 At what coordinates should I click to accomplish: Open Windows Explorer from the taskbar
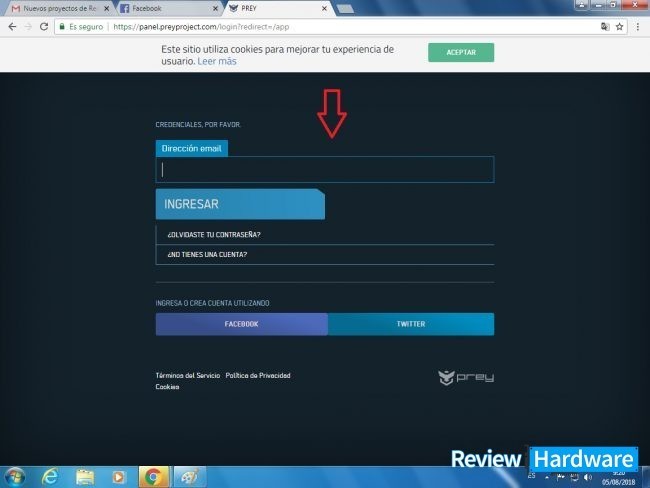tap(85, 477)
